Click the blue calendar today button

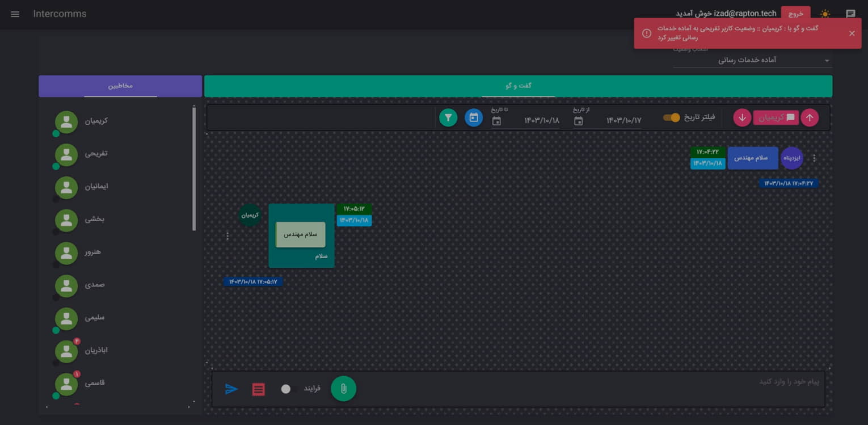click(x=474, y=117)
